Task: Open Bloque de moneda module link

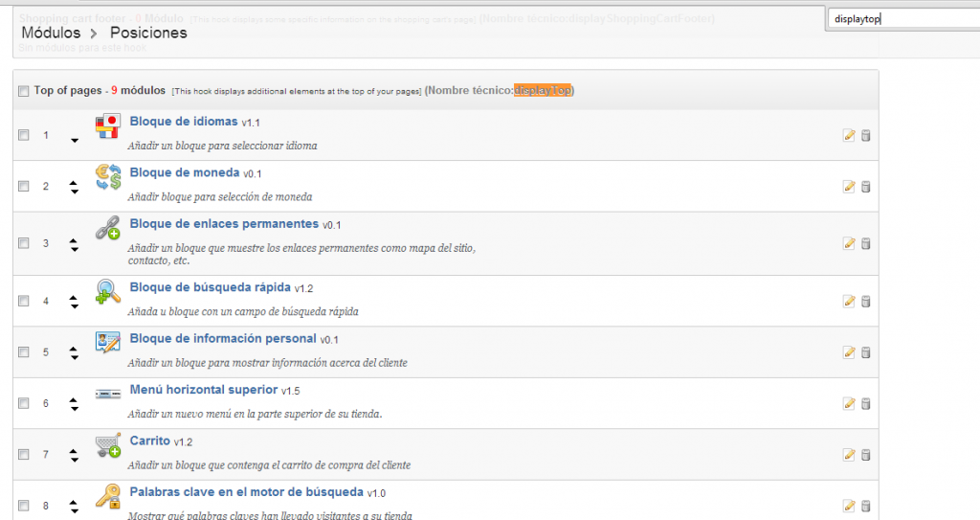Action: pyautogui.click(x=185, y=172)
